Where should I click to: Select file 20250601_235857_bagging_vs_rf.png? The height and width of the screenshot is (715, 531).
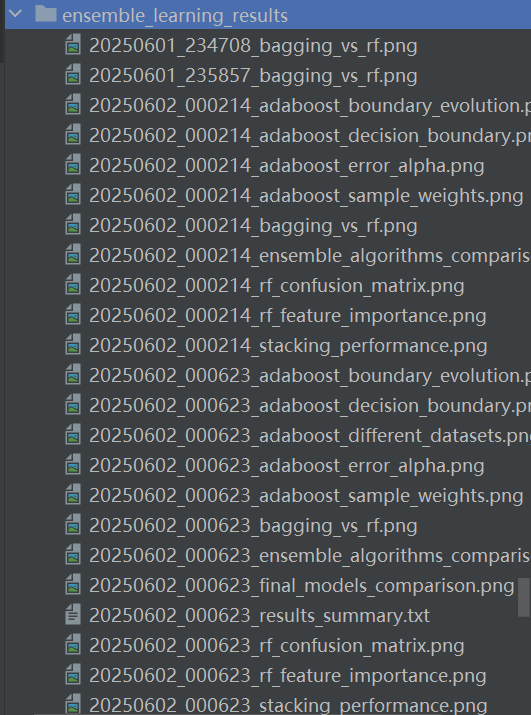(253, 76)
